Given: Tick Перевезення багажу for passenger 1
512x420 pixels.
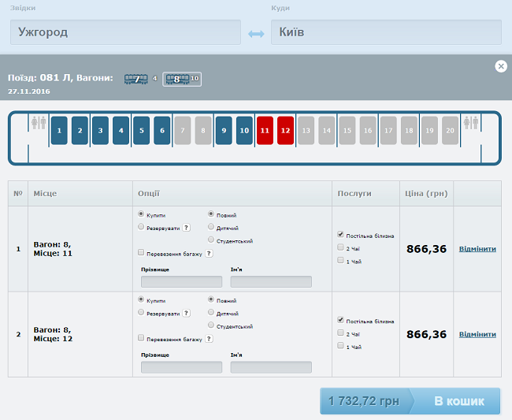Looking at the screenshot, I should pyautogui.click(x=141, y=253).
